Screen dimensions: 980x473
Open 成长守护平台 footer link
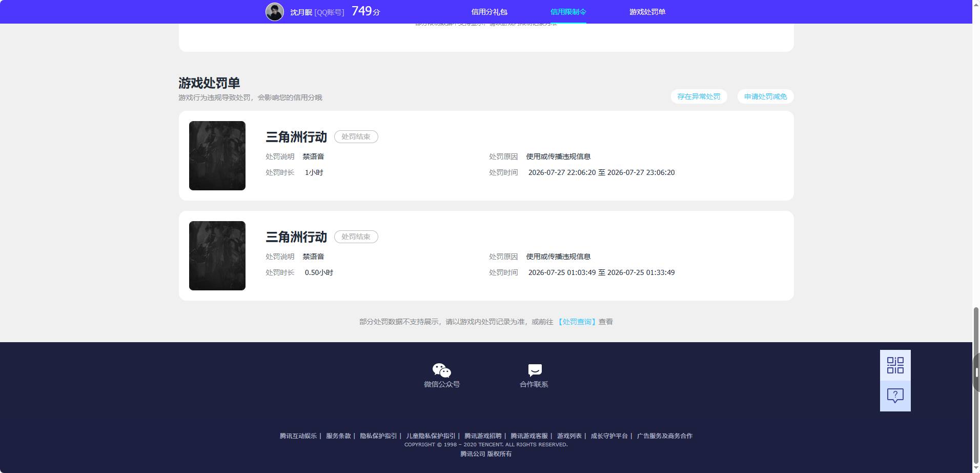point(609,436)
